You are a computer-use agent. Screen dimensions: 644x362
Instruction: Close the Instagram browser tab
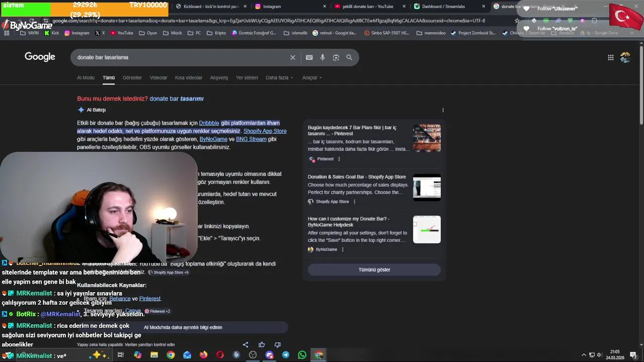point(325,7)
